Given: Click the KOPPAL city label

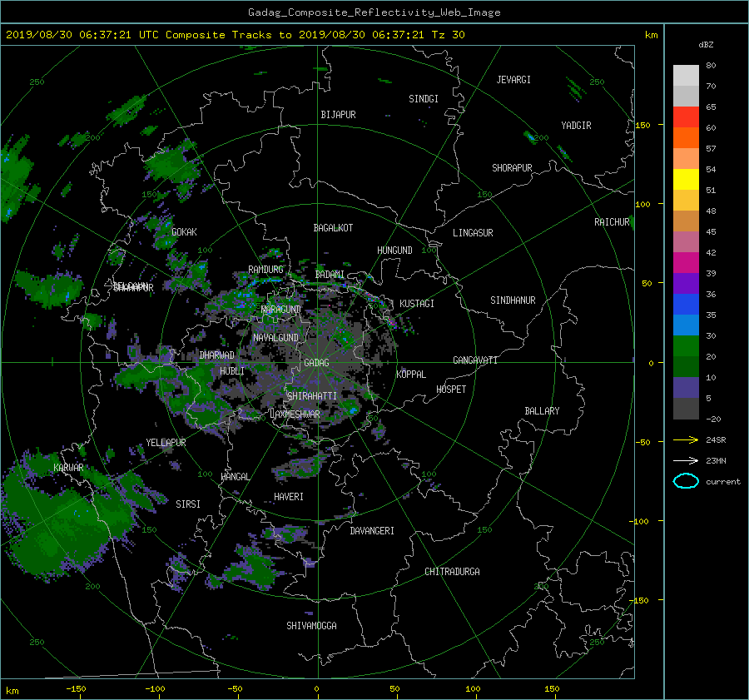Looking at the screenshot, I should 411,374.
